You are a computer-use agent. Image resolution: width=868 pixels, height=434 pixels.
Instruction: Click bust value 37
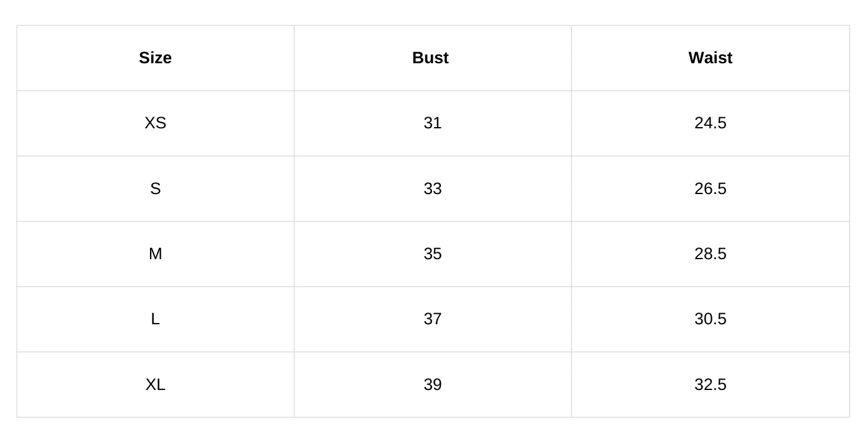[x=432, y=319]
